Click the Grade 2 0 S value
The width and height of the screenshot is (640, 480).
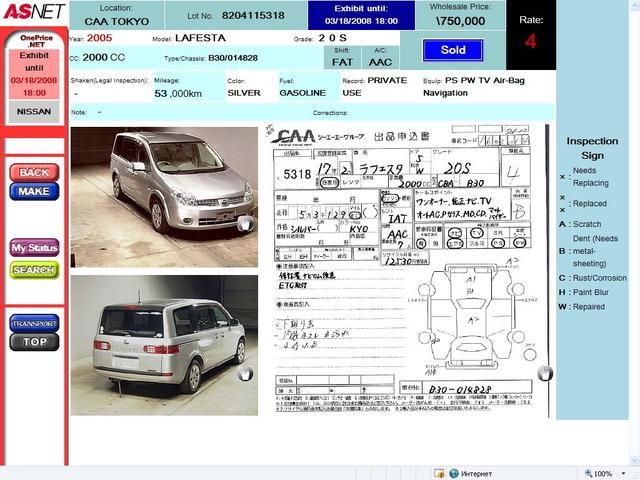pos(332,38)
